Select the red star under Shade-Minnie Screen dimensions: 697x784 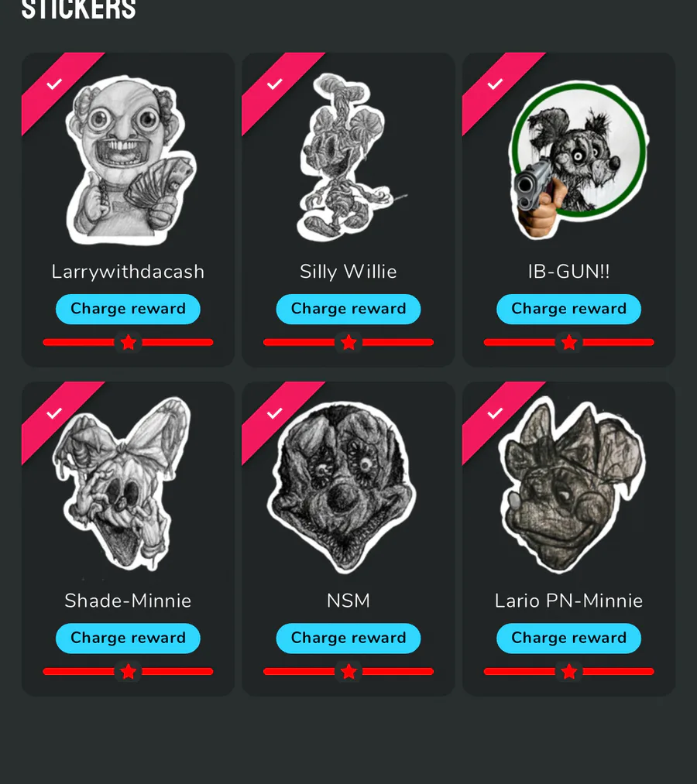click(128, 672)
